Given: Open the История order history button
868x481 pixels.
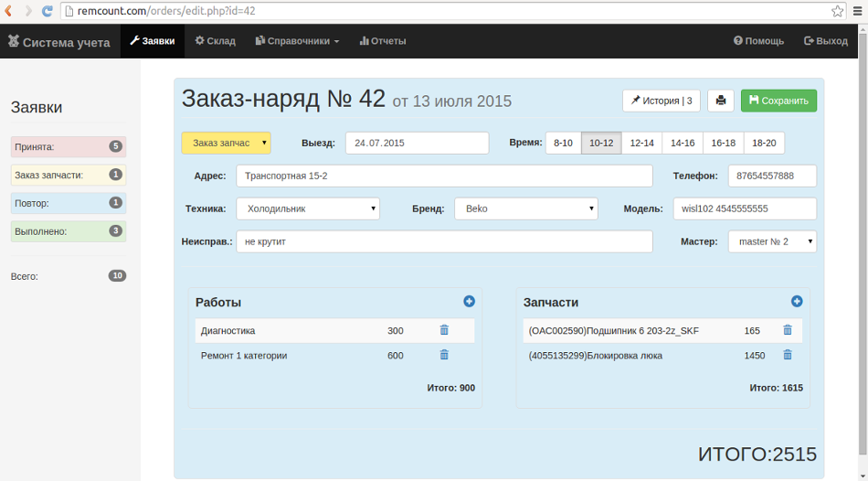Looking at the screenshot, I should [662, 101].
